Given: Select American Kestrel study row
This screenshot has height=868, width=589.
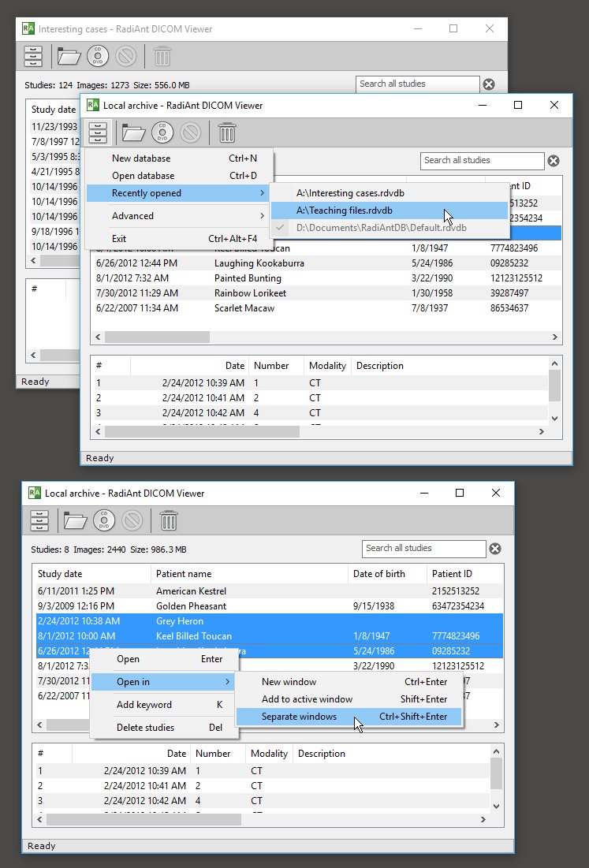Looking at the screenshot, I should [x=269, y=590].
